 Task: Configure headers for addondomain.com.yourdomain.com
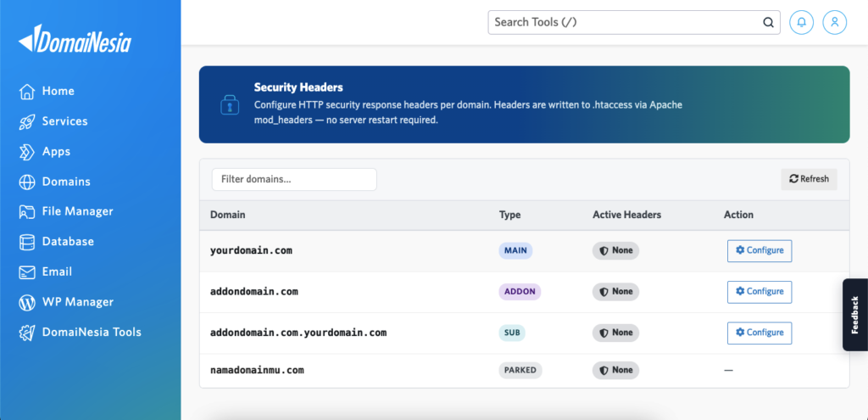pos(759,333)
